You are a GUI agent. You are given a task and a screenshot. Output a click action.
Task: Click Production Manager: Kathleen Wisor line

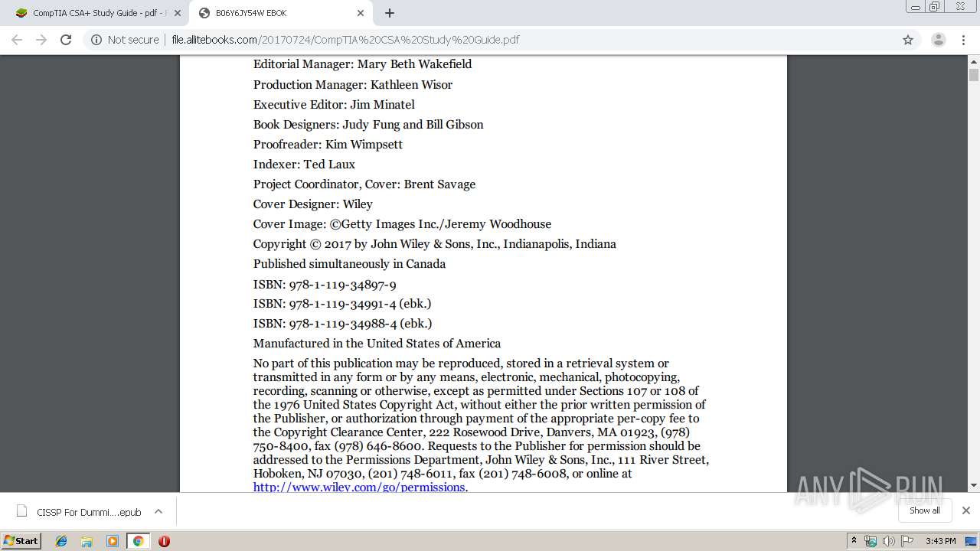coord(353,85)
